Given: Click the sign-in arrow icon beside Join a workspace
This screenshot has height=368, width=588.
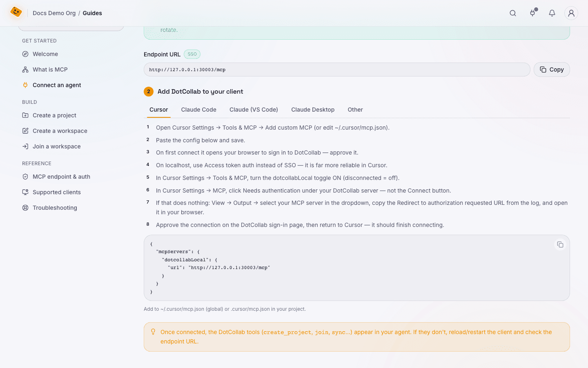Looking at the screenshot, I should (25, 146).
